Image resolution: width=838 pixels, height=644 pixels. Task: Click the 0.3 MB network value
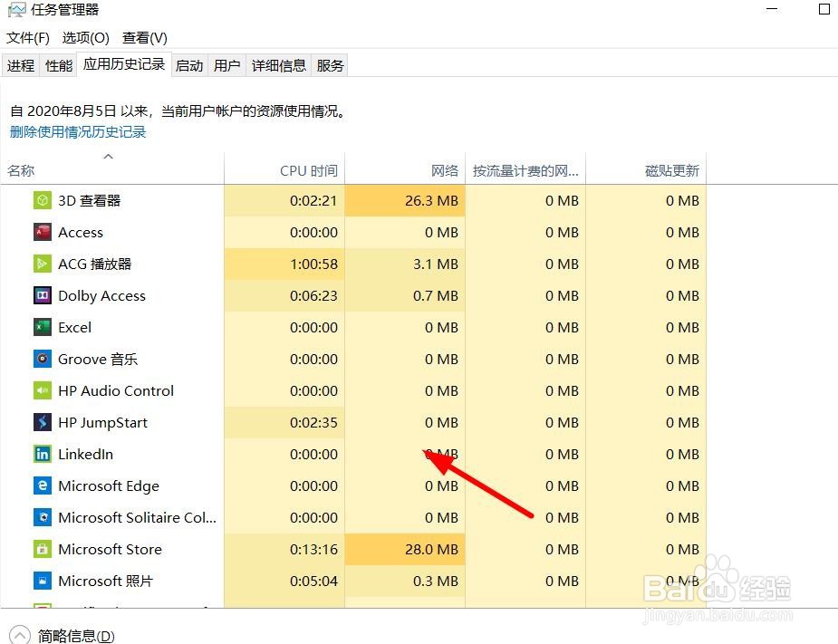436,581
